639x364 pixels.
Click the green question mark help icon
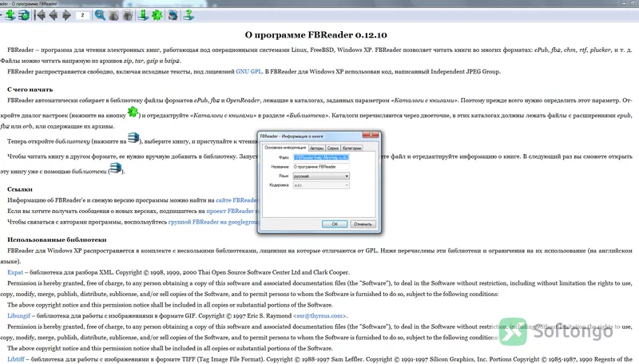188,15
